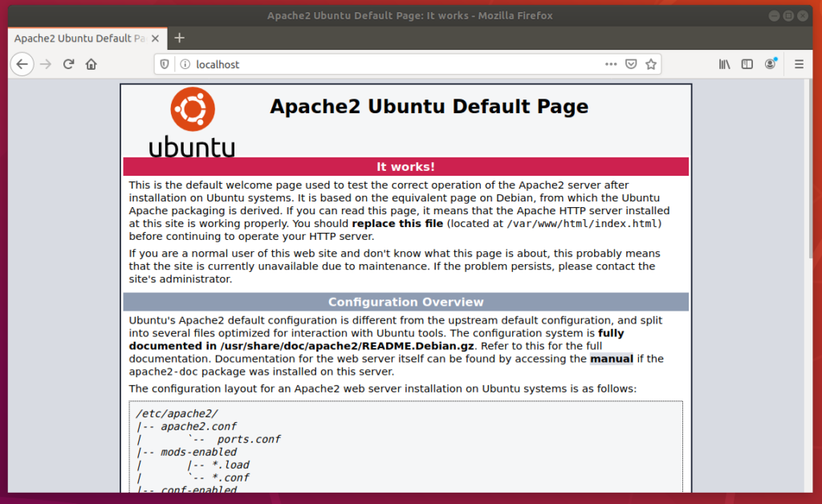Open the tracking protection shield panel

[165, 64]
